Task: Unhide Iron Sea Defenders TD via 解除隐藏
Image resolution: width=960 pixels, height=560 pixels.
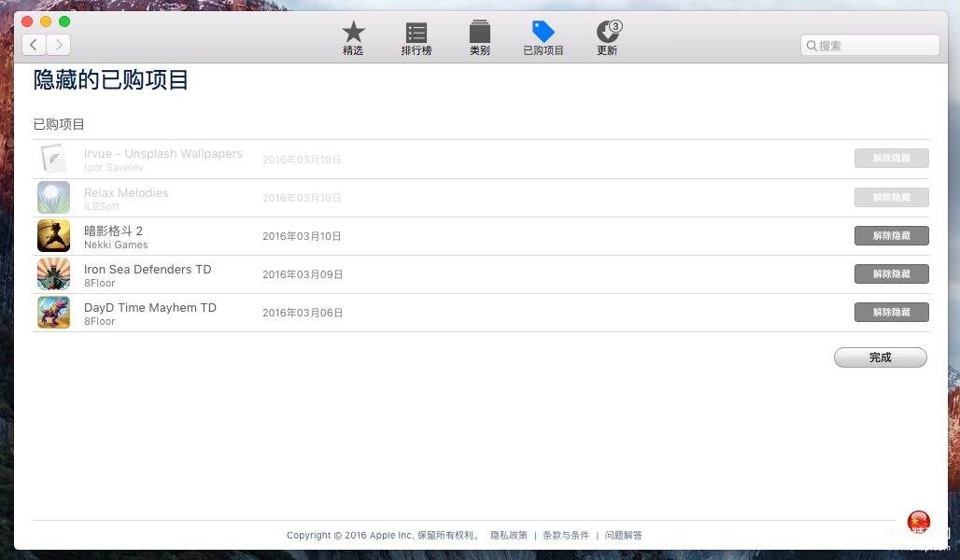Action: coord(892,273)
